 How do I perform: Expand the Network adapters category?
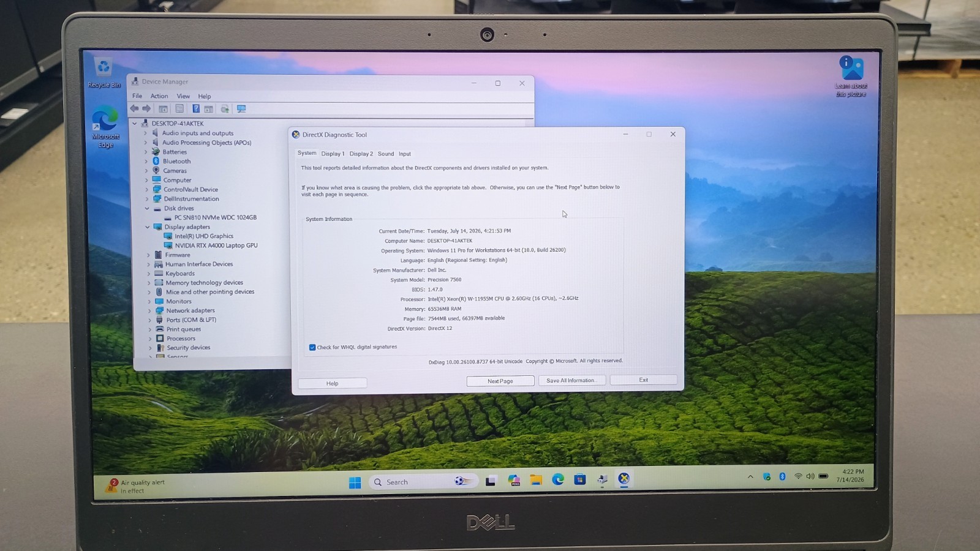pos(149,310)
